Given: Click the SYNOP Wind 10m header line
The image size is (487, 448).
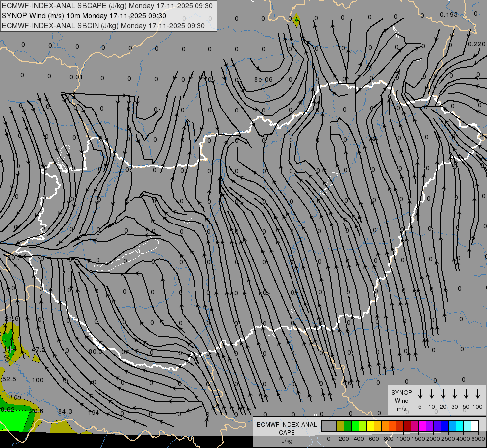Looking at the screenshot, I should coord(84,16).
